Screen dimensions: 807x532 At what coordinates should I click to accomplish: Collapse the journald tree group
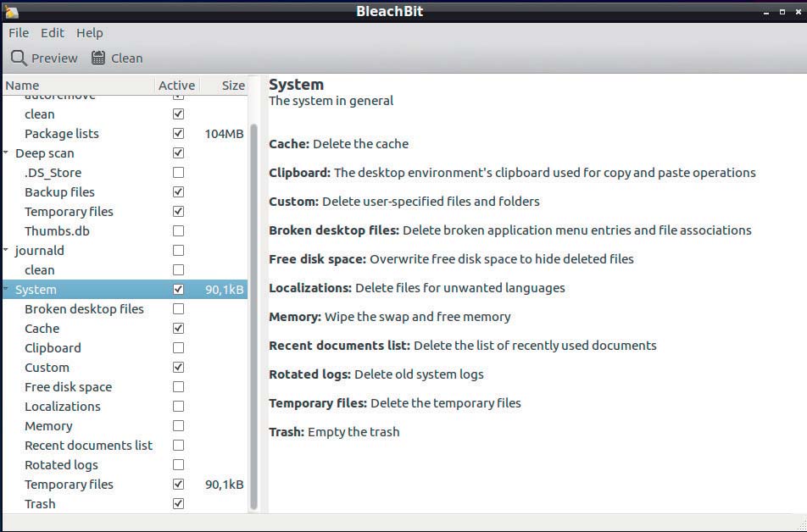[6, 250]
